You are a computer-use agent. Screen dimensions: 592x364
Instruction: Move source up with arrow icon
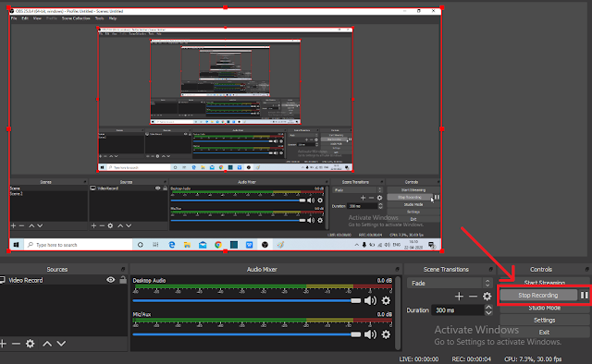click(47, 344)
